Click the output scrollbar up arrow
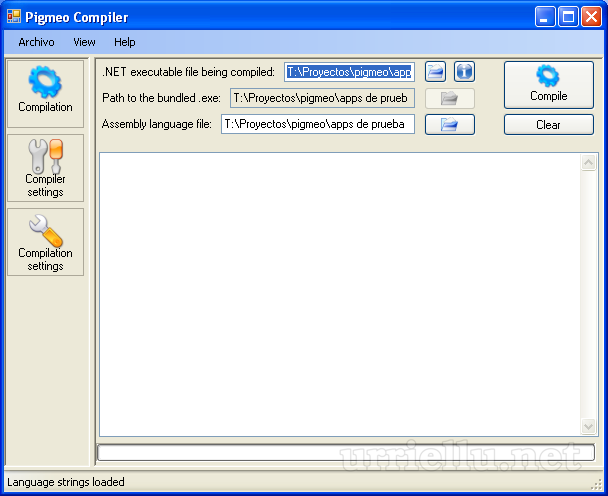 click(588, 162)
